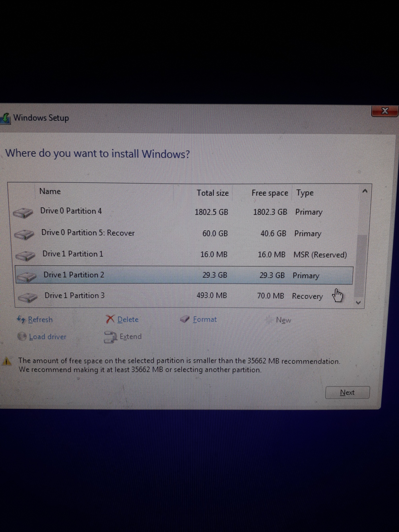This screenshot has height=532, width=399.
Task: Click the Format link text
Action: (205, 319)
